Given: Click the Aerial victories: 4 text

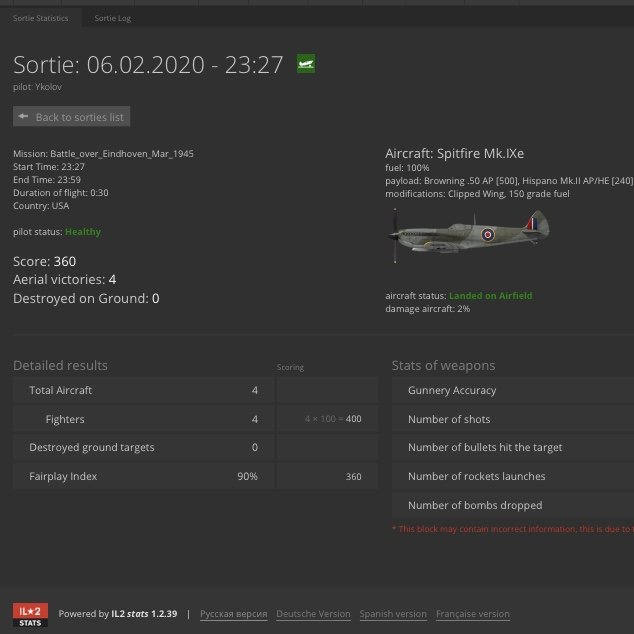Looking at the screenshot, I should coord(65,279).
